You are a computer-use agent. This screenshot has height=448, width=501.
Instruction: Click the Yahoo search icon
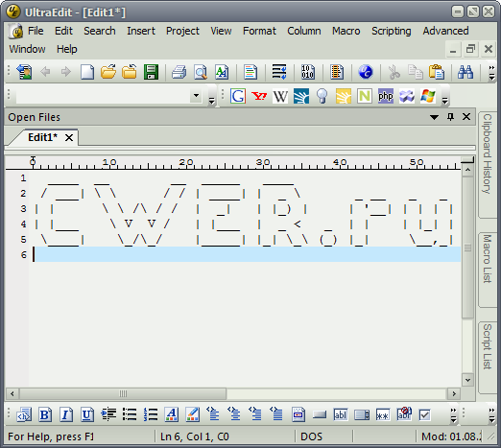tap(259, 96)
